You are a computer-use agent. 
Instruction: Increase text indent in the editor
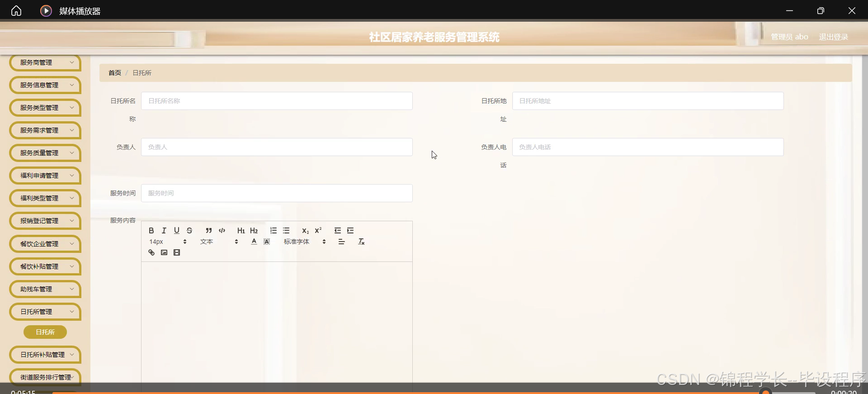click(350, 231)
